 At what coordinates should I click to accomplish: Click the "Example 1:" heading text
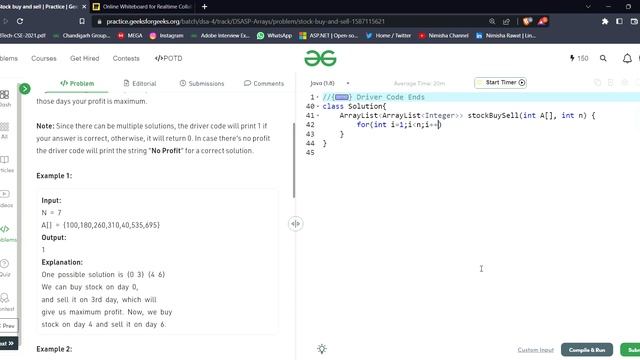(x=54, y=176)
